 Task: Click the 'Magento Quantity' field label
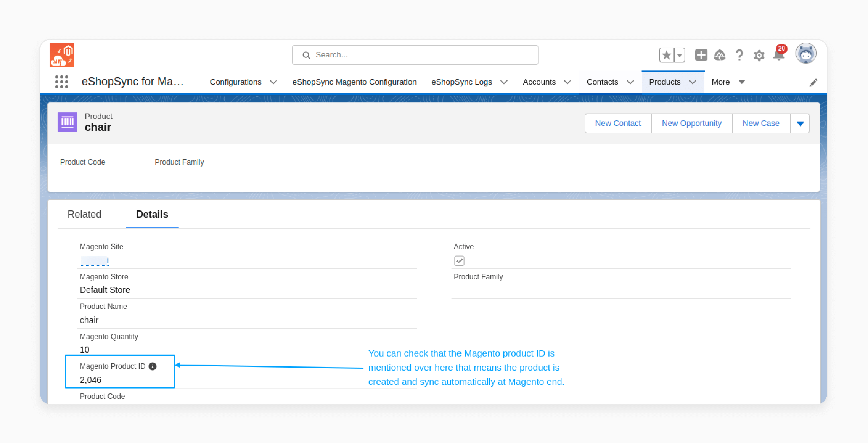pyautogui.click(x=109, y=337)
